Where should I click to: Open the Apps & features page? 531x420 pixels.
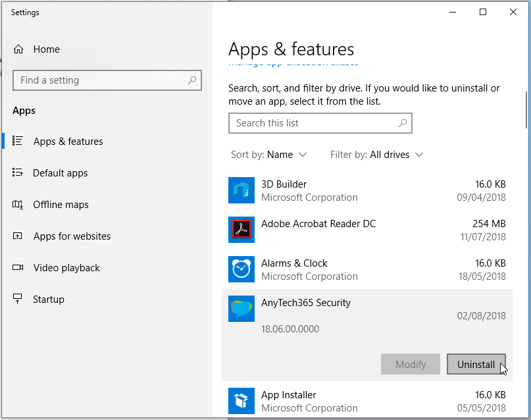pos(68,142)
